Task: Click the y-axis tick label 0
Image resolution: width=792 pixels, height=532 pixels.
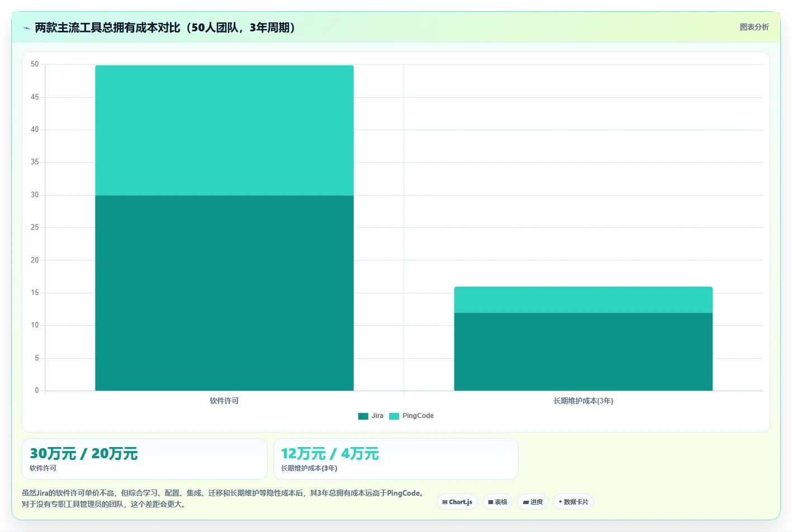Action: (x=37, y=391)
